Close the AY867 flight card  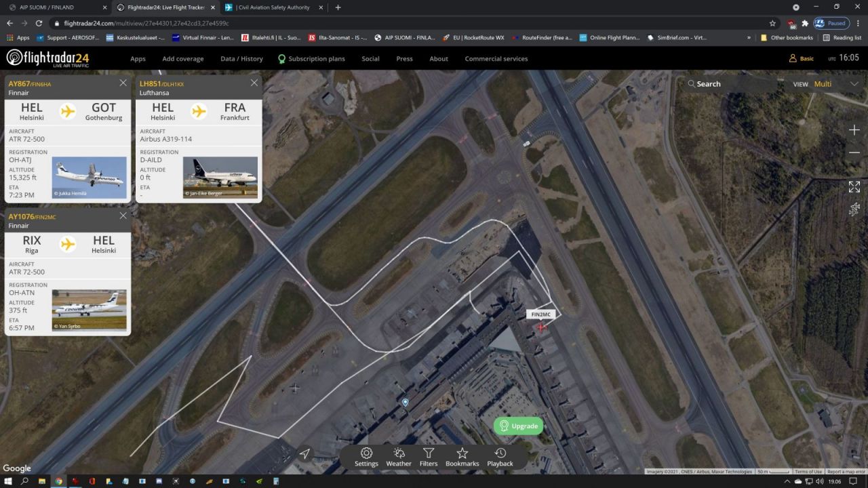(x=123, y=83)
